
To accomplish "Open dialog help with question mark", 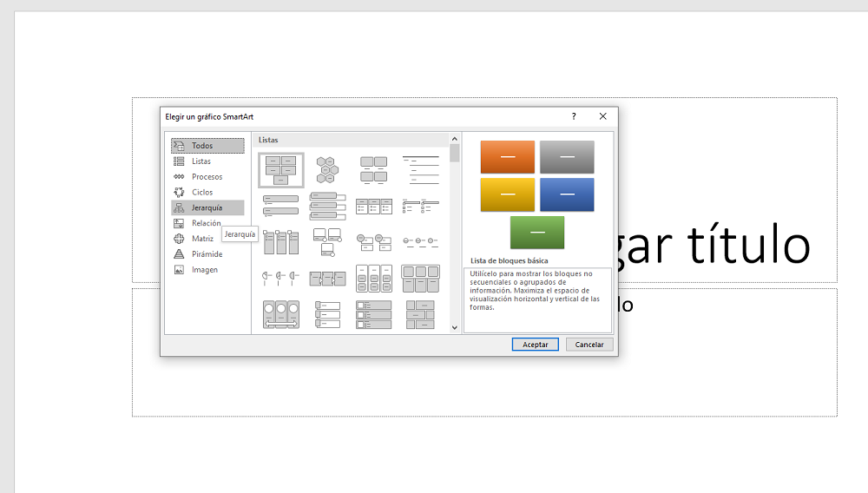I will tap(573, 116).
